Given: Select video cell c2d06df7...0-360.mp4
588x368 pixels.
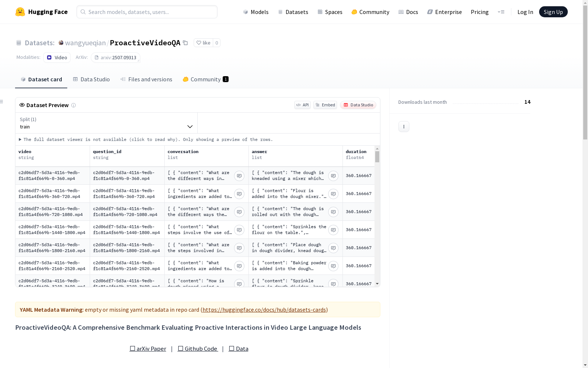Looking at the screenshot, I should click(53, 176).
